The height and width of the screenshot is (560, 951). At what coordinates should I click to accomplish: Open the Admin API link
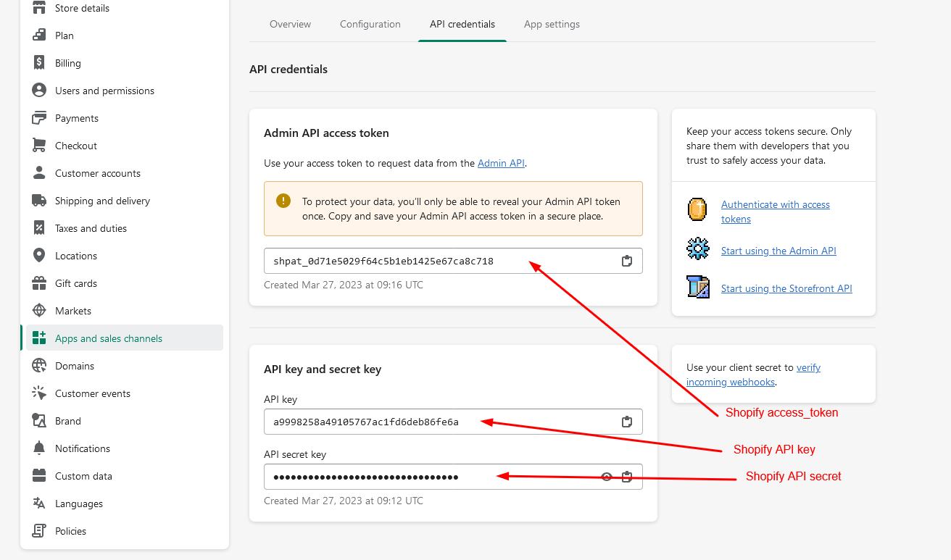[x=501, y=163]
